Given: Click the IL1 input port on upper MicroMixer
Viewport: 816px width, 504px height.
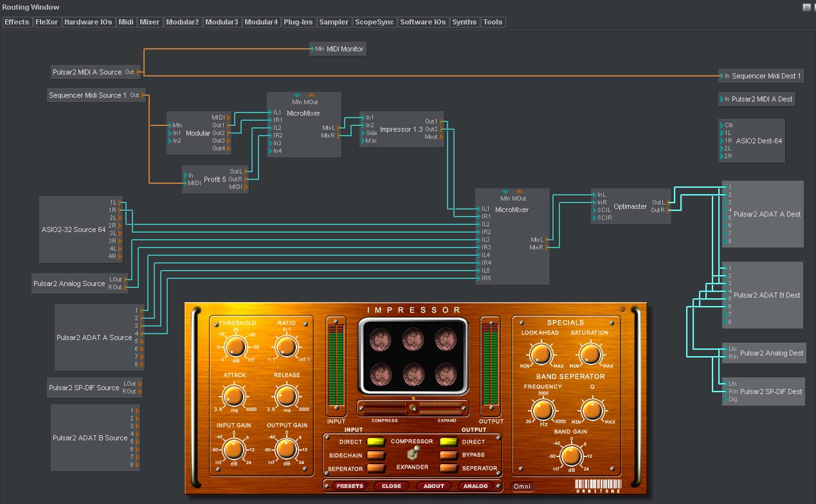Looking at the screenshot, I should [271, 111].
